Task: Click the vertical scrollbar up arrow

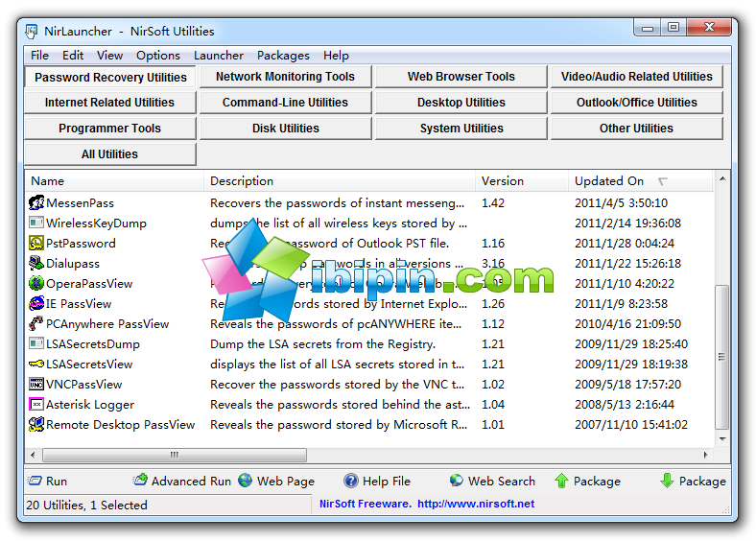Action: [721, 178]
